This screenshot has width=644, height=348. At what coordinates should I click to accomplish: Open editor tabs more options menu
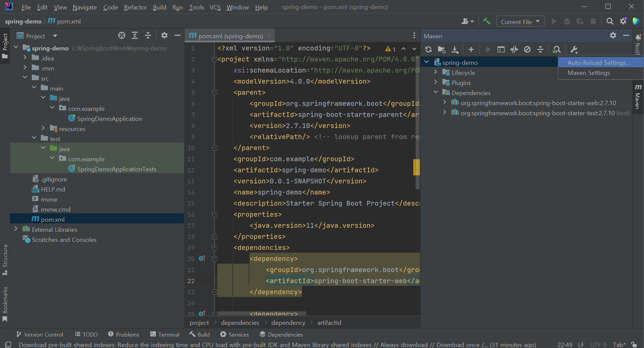(414, 36)
